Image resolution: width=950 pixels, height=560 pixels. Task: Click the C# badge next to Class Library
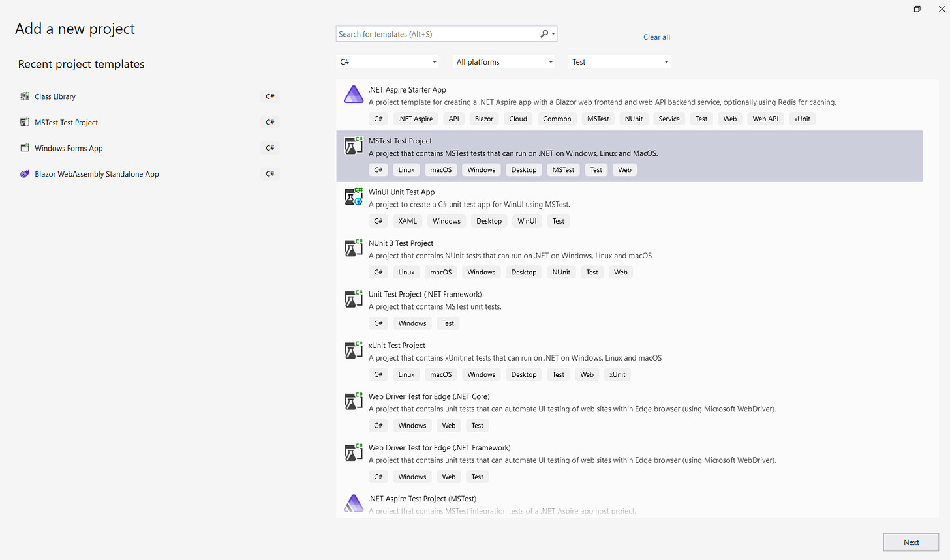[x=270, y=96]
